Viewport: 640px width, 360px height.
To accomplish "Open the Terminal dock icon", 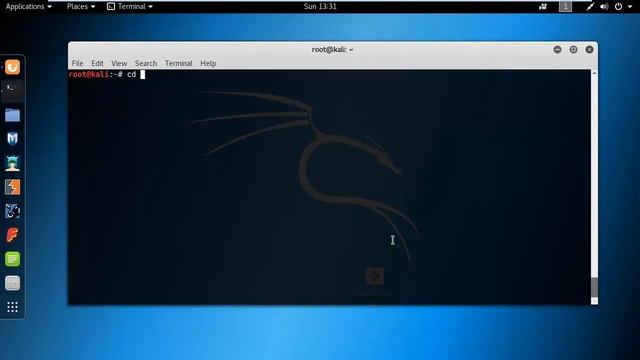I will pos(12,91).
